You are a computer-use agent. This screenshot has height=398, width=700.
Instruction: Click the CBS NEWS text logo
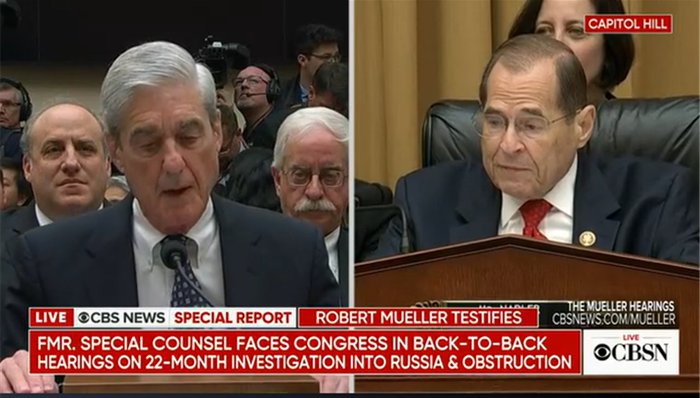pyautogui.click(x=121, y=318)
